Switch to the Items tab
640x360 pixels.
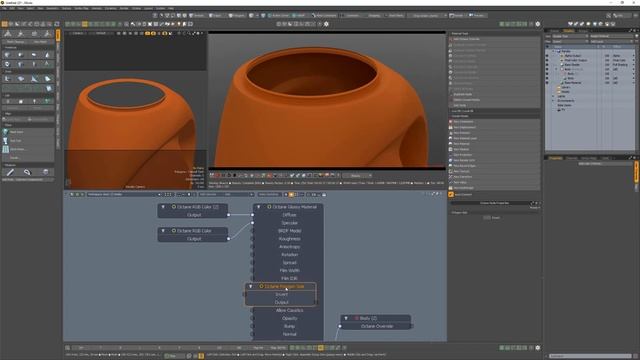coord(554,31)
